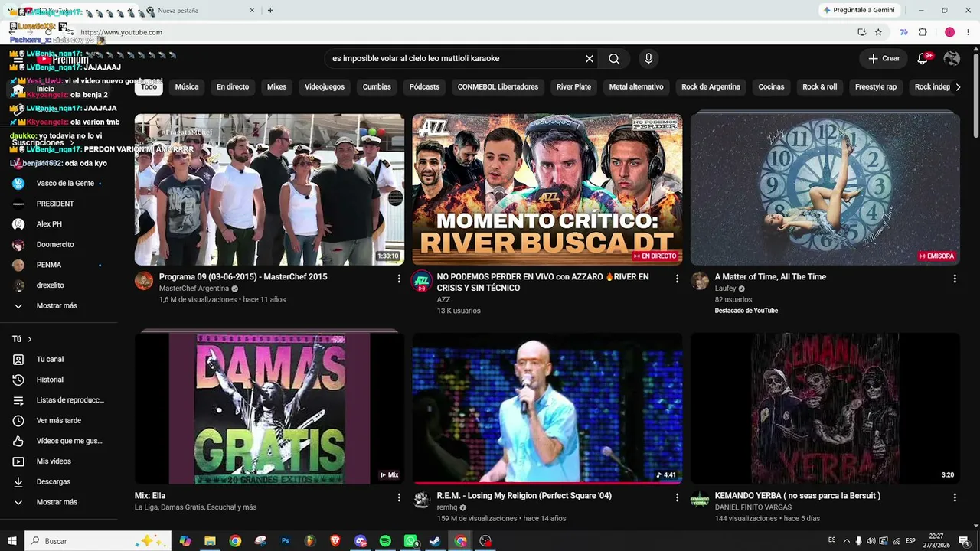Image resolution: width=980 pixels, height=551 pixels.
Task: Click Pregúntale a Gemini button
Action: (859, 11)
